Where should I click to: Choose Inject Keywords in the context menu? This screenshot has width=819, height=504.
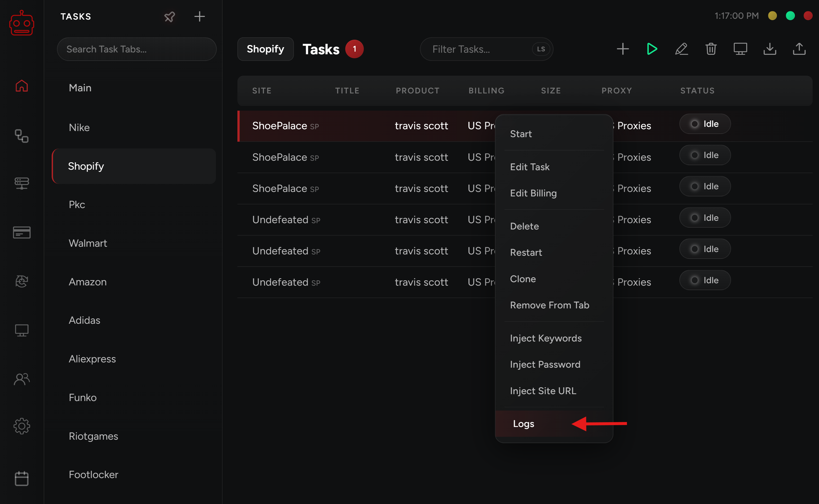pyautogui.click(x=546, y=338)
